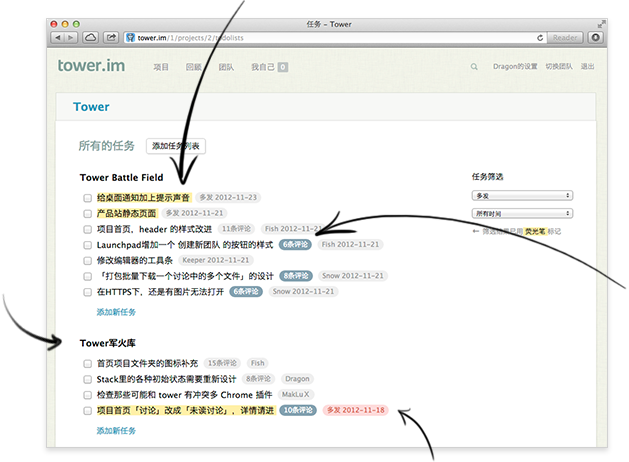Click the browser forward arrow button

(x=71, y=37)
